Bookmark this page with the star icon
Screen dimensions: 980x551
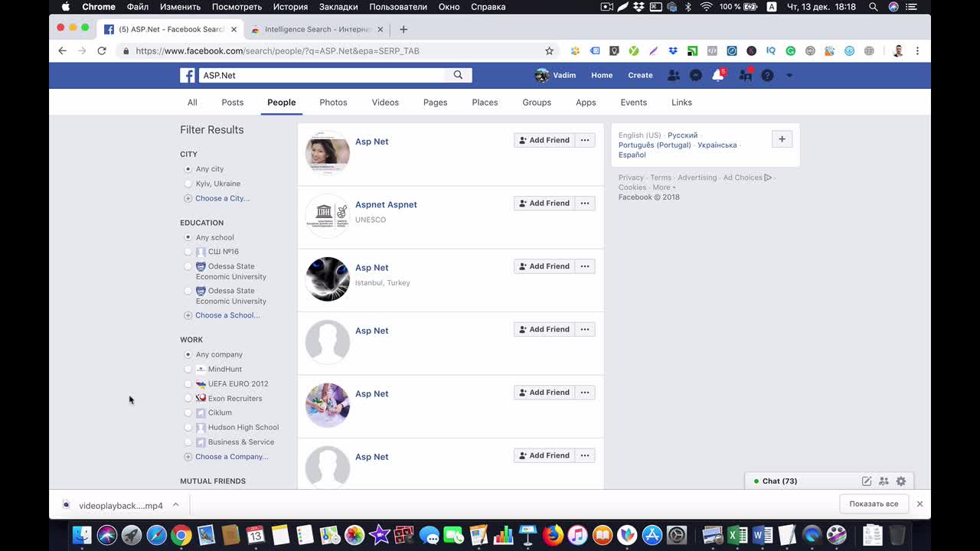[x=549, y=51]
